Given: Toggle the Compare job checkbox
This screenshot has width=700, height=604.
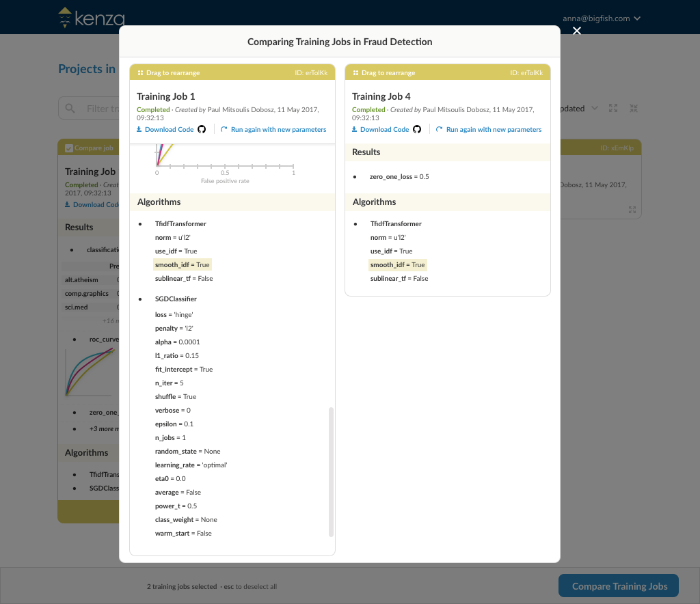Looking at the screenshot, I should point(69,148).
